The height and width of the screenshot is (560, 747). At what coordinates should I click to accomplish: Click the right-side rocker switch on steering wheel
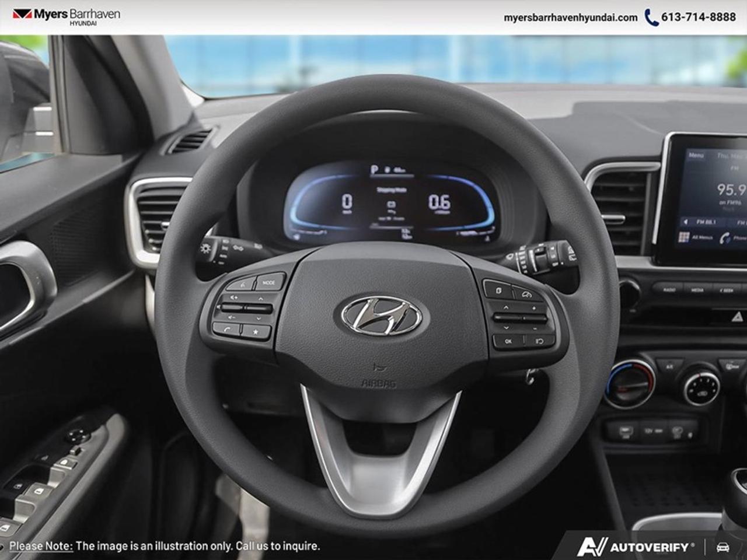pos(521,318)
